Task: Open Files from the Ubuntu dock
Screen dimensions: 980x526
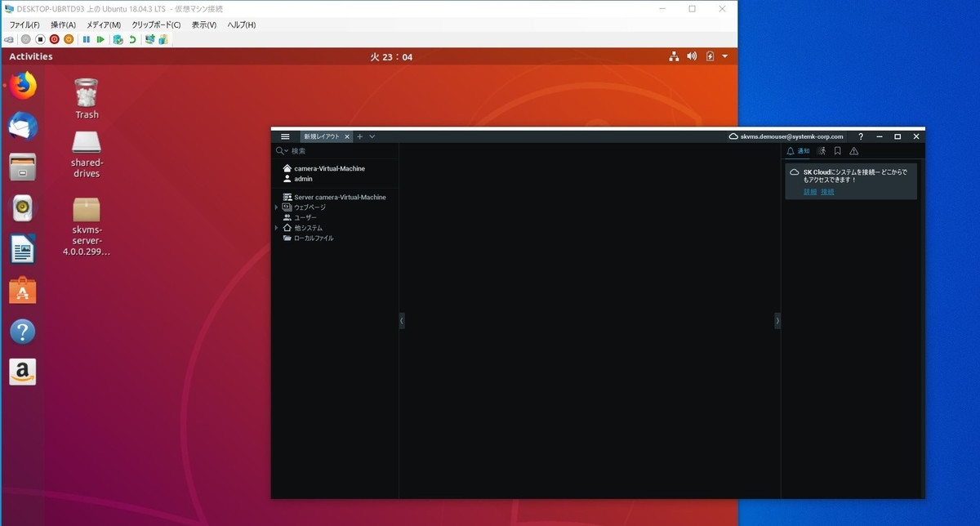Action: tap(23, 167)
